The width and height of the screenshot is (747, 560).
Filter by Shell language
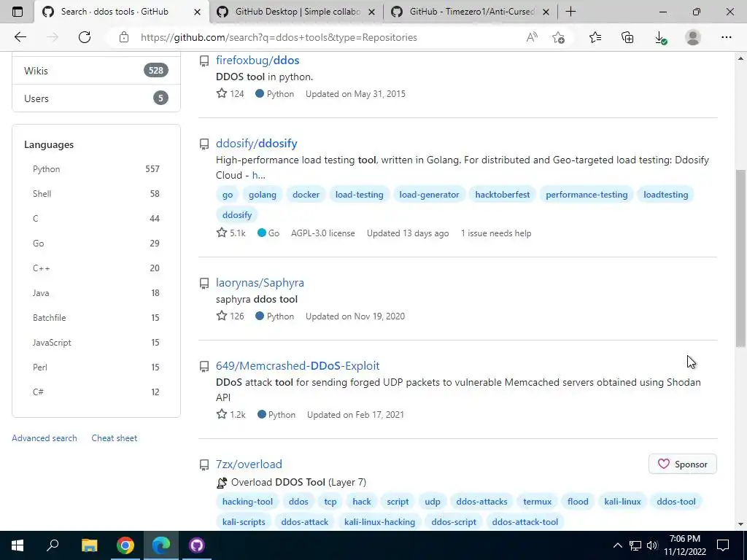(x=96, y=194)
